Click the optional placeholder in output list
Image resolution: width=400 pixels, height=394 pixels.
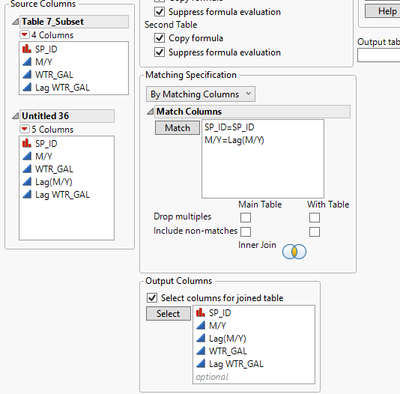tap(212, 377)
